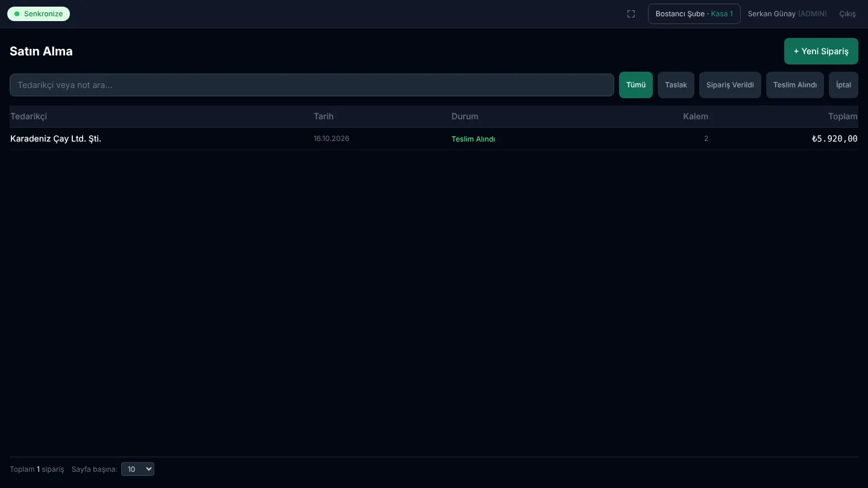Click the Toplam 1 sipariş footer text

pyautogui.click(x=37, y=469)
